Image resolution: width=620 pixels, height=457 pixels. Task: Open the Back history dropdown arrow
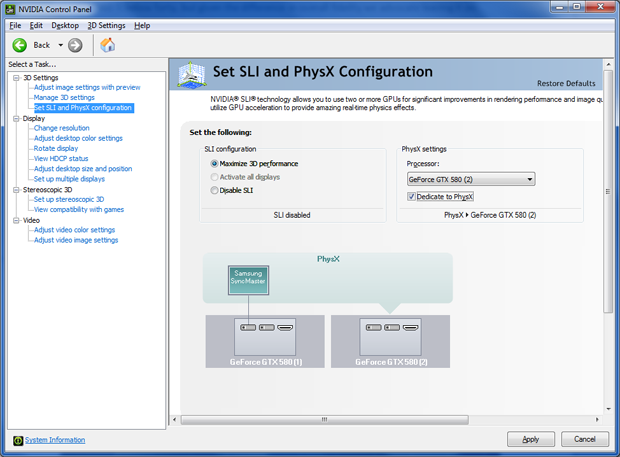(60, 45)
